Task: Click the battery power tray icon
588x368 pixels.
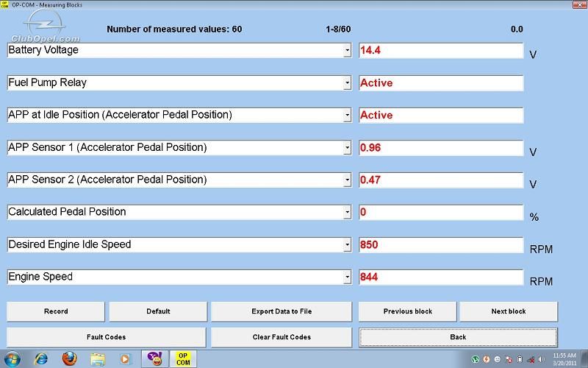Action: click(520, 360)
